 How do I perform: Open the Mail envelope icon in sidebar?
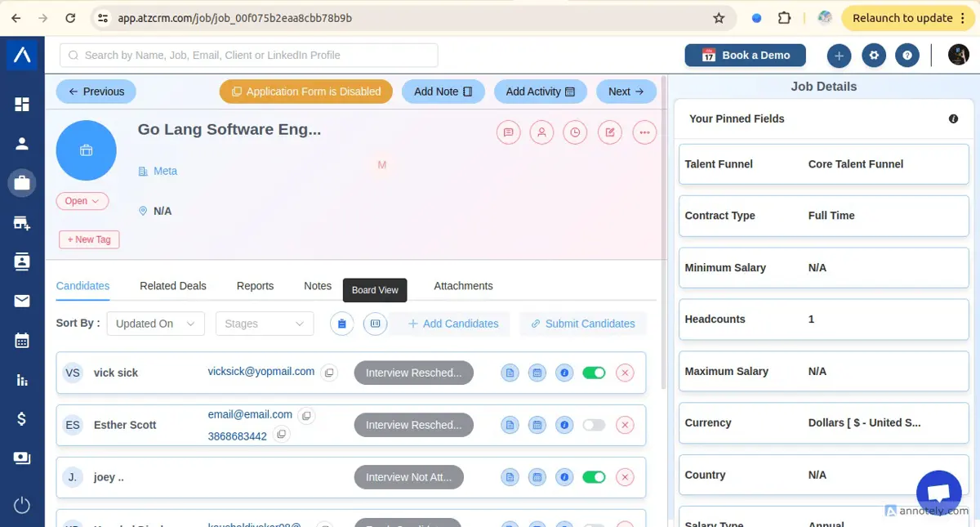coord(22,301)
